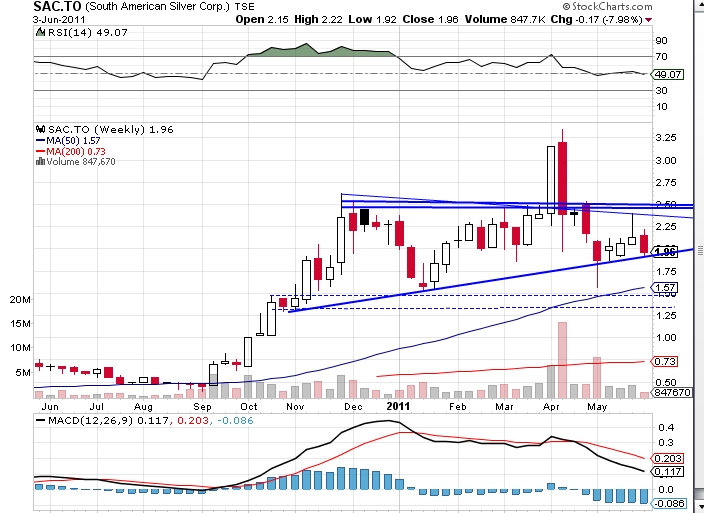Image resolution: width=704 pixels, height=513 pixels.
Task: Click the Chg -0.17 (-7.98%) text
Action: coord(597,19)
